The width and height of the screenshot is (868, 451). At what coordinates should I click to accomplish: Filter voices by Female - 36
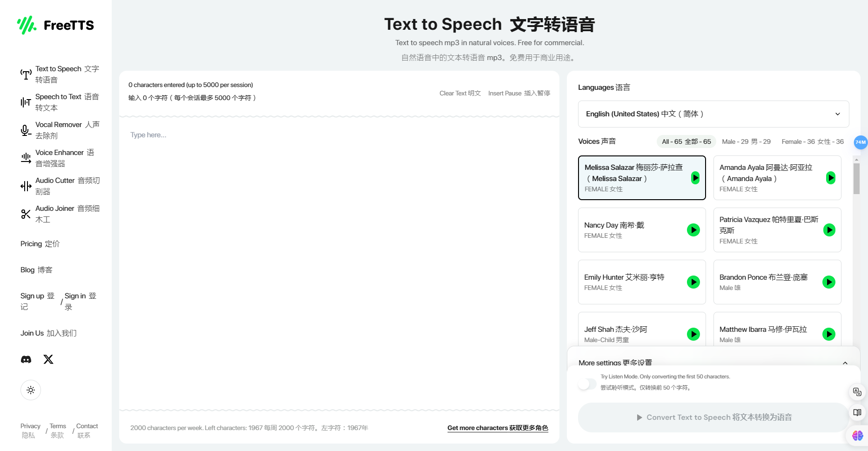(813, 141)
